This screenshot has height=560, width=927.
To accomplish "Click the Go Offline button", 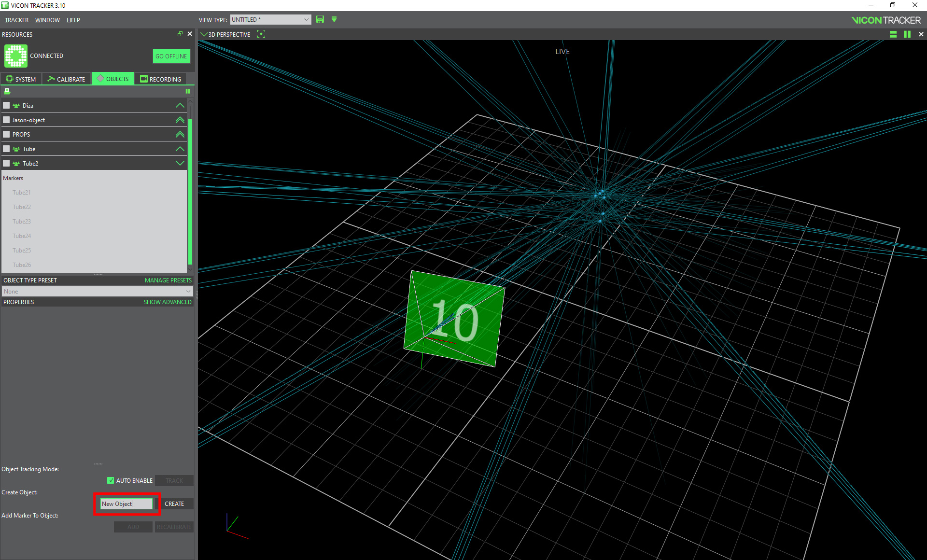I will tap(171, 56).
